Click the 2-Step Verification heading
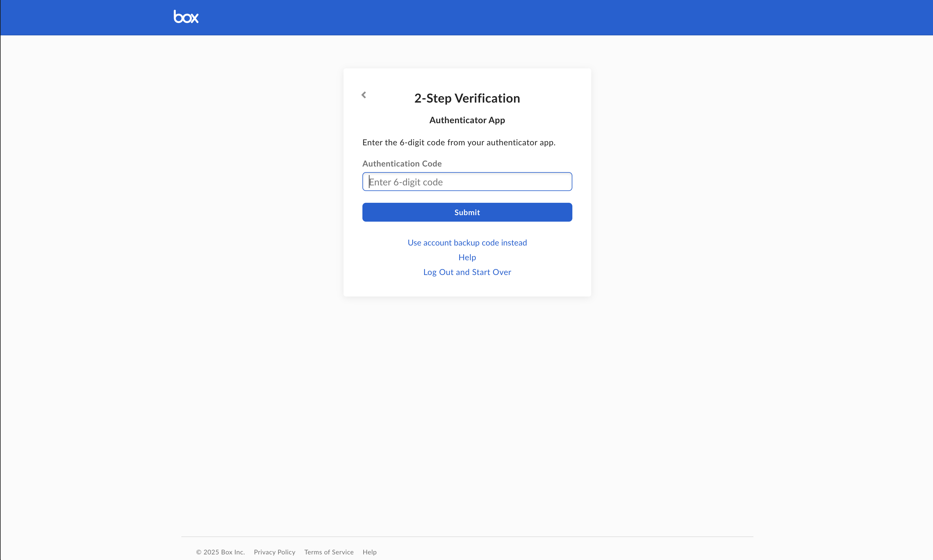Viewport: 933px width, 560px height. pyautogui.click(x=467, y=98)
